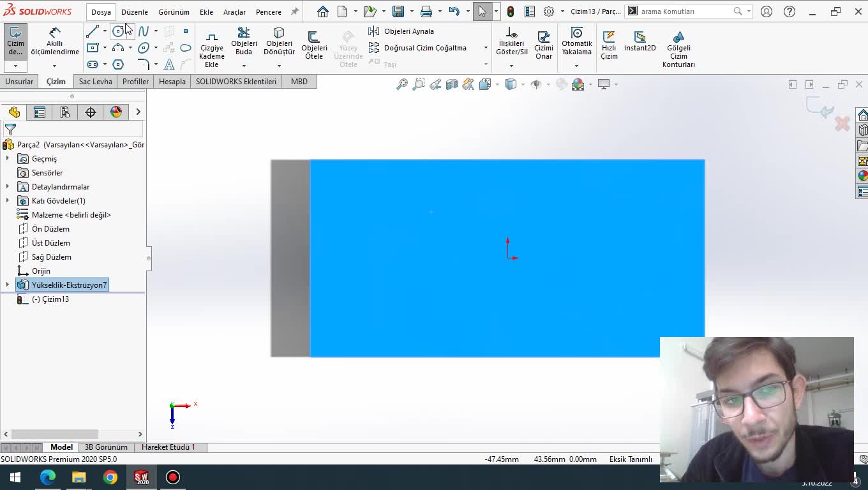Select the Ön Düzlem plane item
Viewport: 868px width, 490px height.
50,229
